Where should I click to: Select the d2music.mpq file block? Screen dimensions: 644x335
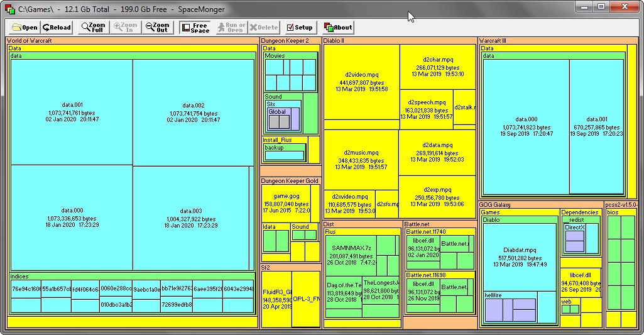(x=361, y=160)
